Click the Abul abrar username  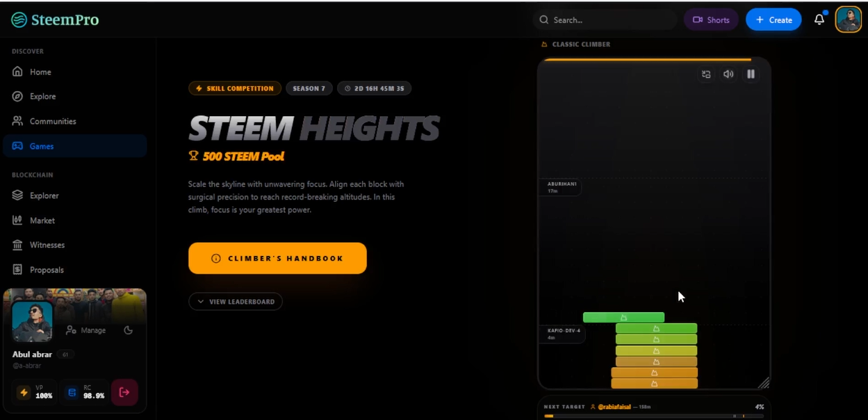[32, 355]
